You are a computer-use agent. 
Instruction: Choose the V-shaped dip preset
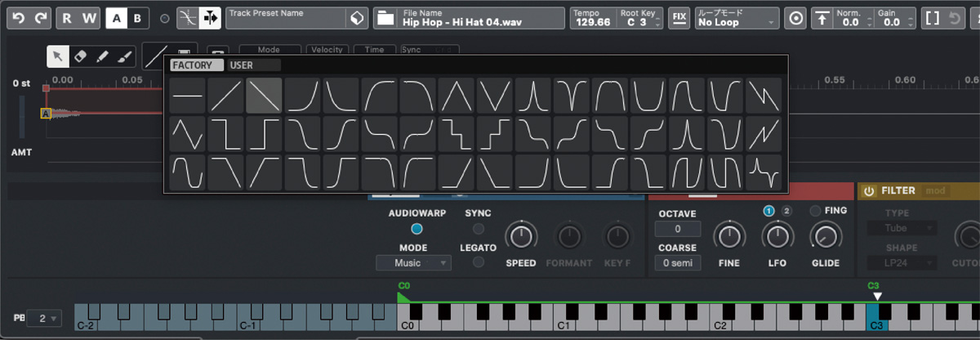494,96
